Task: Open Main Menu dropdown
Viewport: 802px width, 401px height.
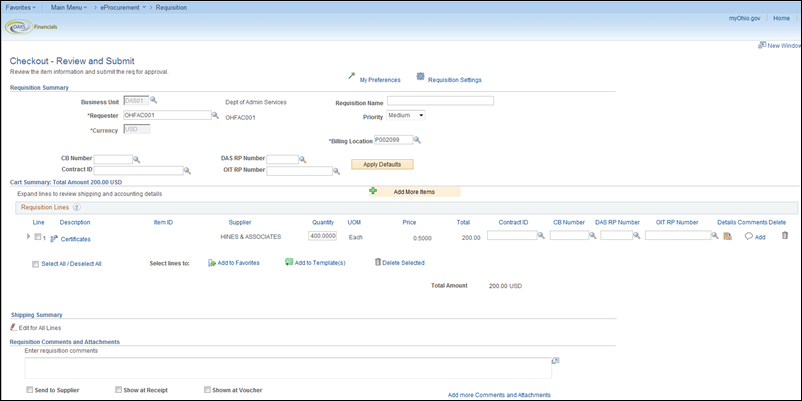Action: point(69,8)
